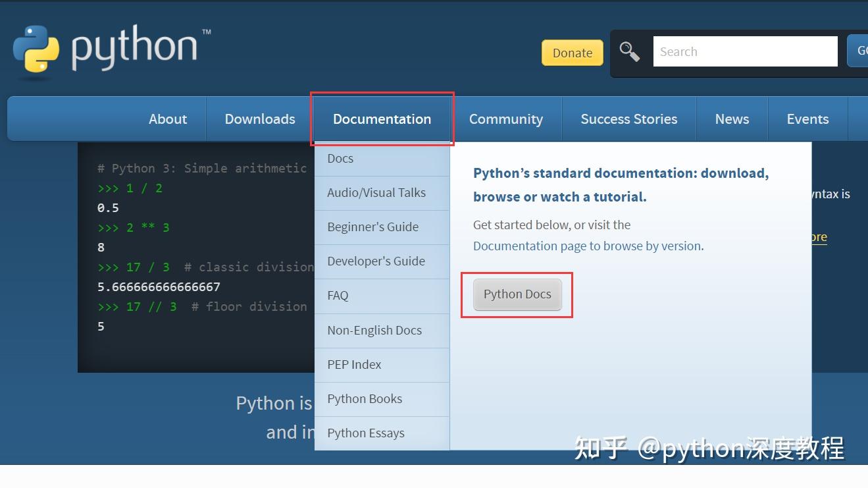Open Non-English Docs
Viewport: 868px width, 488px height.
point(374,330)
